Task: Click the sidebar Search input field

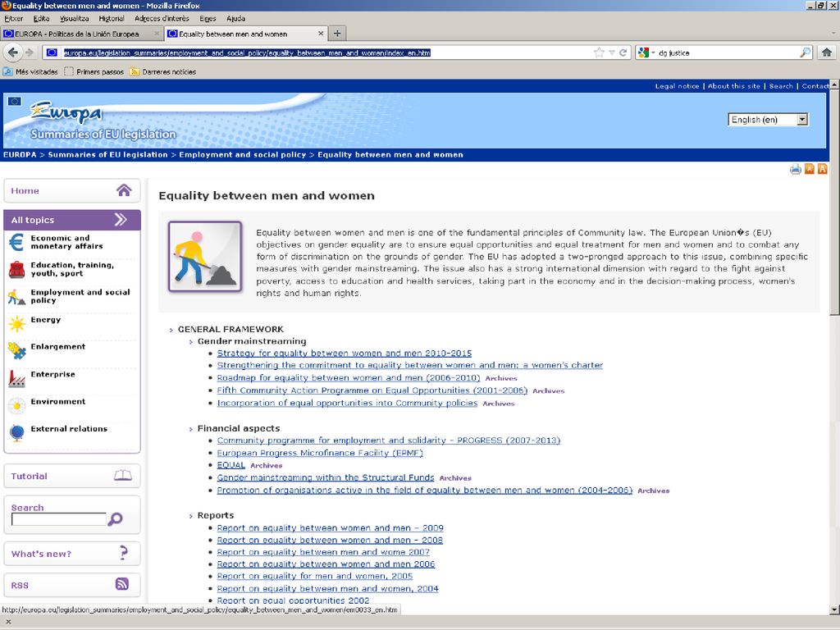Action: [59, 518]
